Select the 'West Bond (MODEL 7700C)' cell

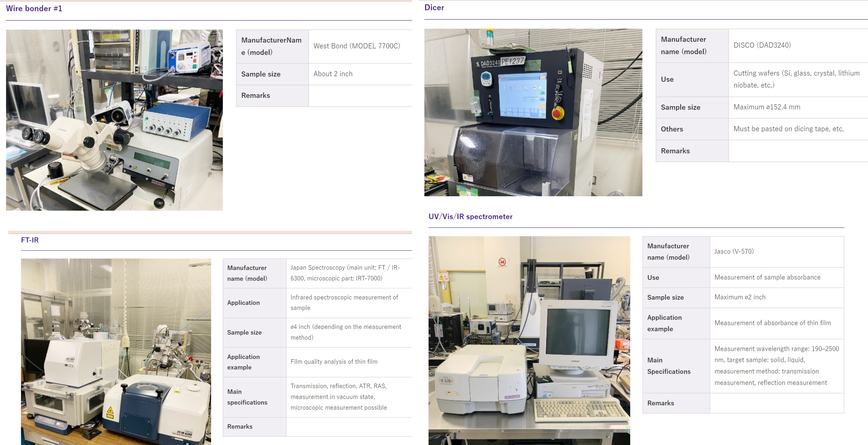[x=360, y=46]
